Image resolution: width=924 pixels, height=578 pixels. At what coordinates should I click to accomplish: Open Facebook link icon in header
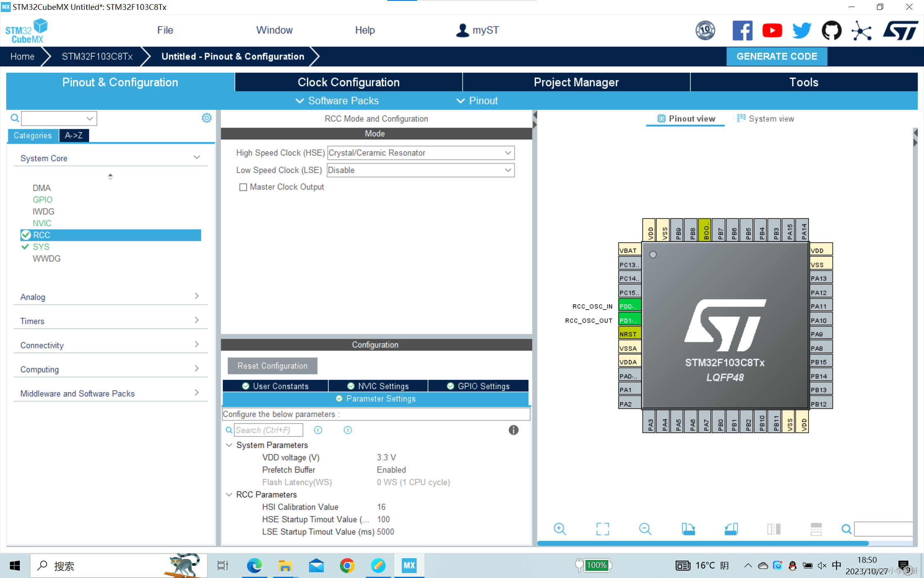tap(742, 31)
